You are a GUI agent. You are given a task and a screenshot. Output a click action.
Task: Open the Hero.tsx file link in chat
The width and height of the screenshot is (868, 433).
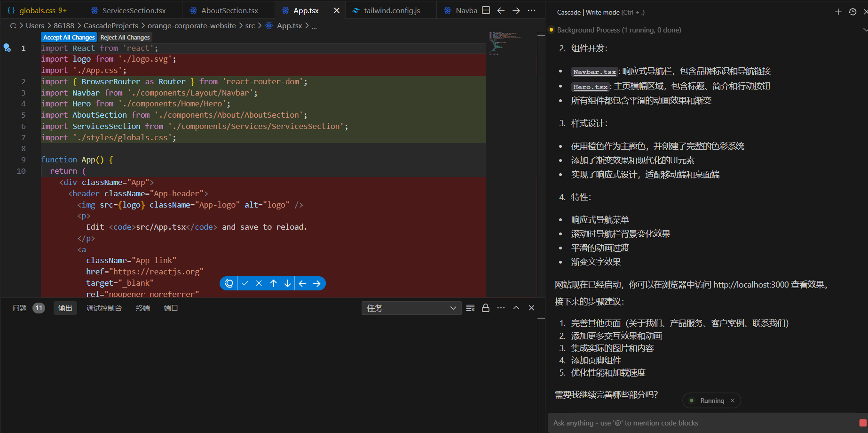pyautogui.click(x=591, y=87)
